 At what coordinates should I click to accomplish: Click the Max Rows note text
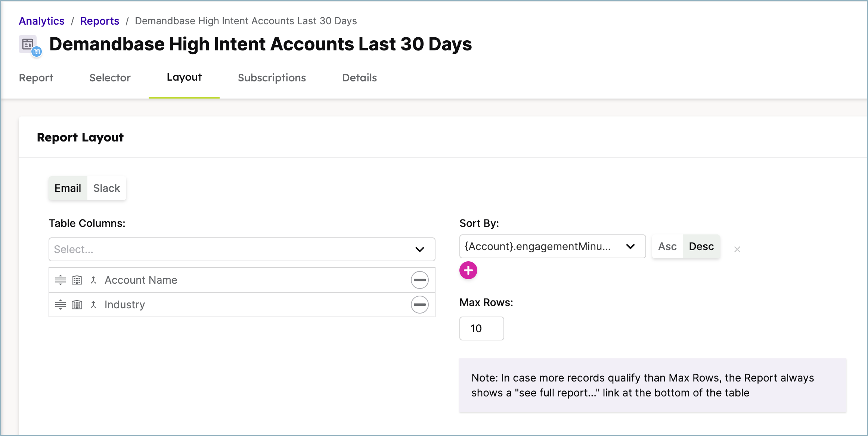[642, 385]
